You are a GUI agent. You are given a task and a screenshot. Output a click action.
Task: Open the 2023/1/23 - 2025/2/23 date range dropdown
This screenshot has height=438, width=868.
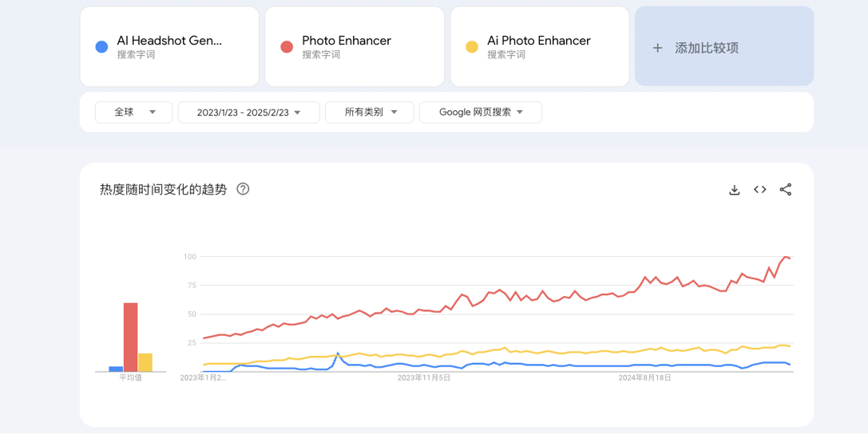point(248,112)
